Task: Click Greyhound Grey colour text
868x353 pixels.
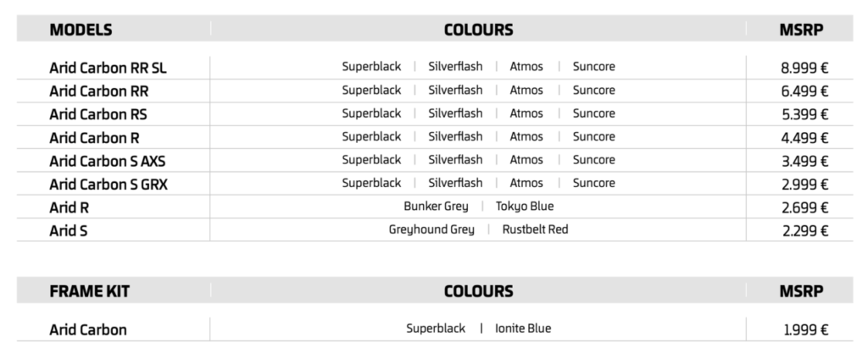Action: tap(431, 229)
